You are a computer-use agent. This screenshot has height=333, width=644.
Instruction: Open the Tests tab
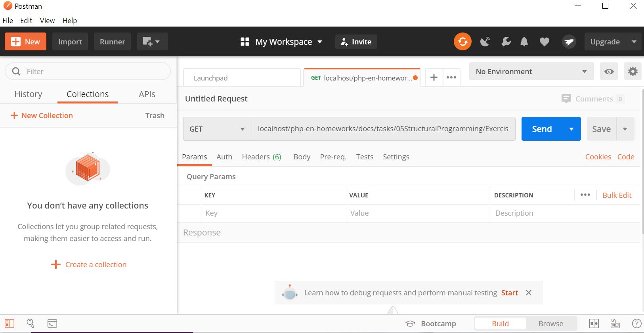tap(365, 157)
